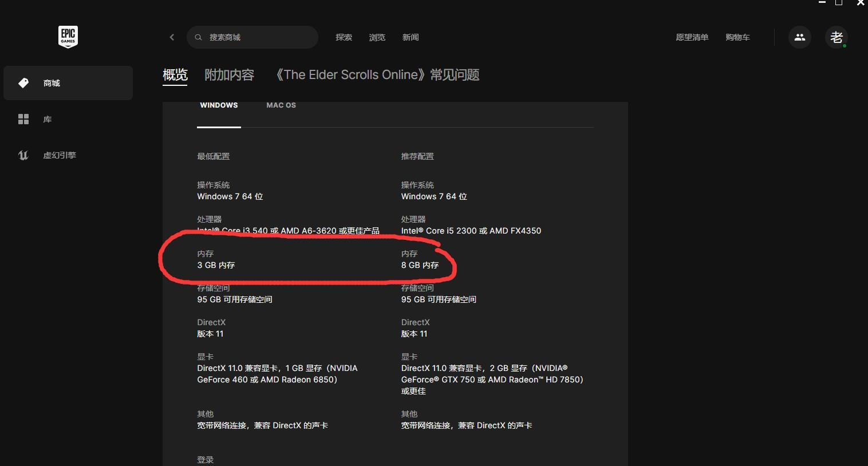Click the store tag icon in sidebar
Screen dimensions: 868x466
pos(23,83)
